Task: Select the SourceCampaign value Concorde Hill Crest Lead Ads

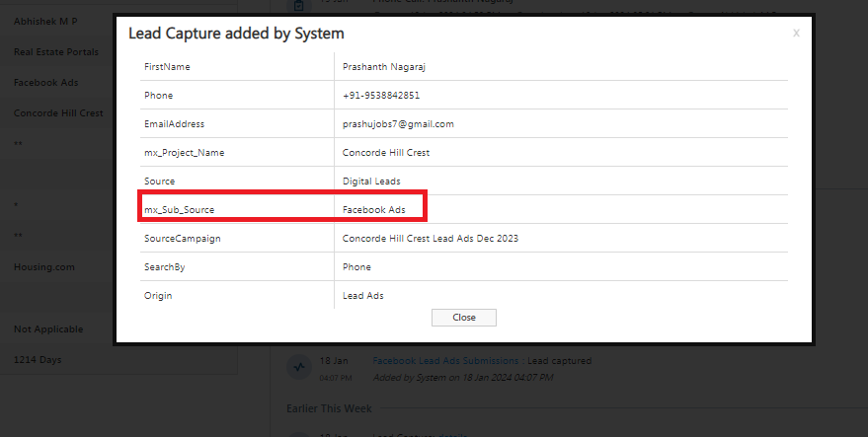Action: click(431, 239)
